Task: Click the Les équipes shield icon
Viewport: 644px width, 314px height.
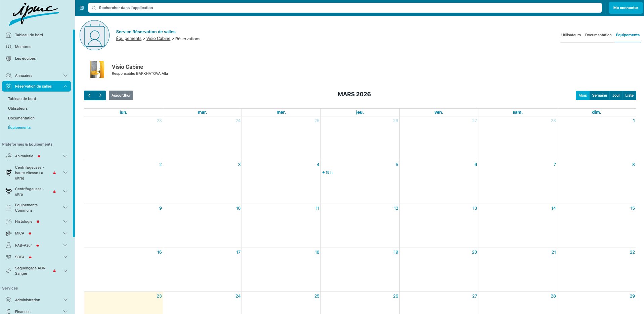Action: (x=9, y=59)
